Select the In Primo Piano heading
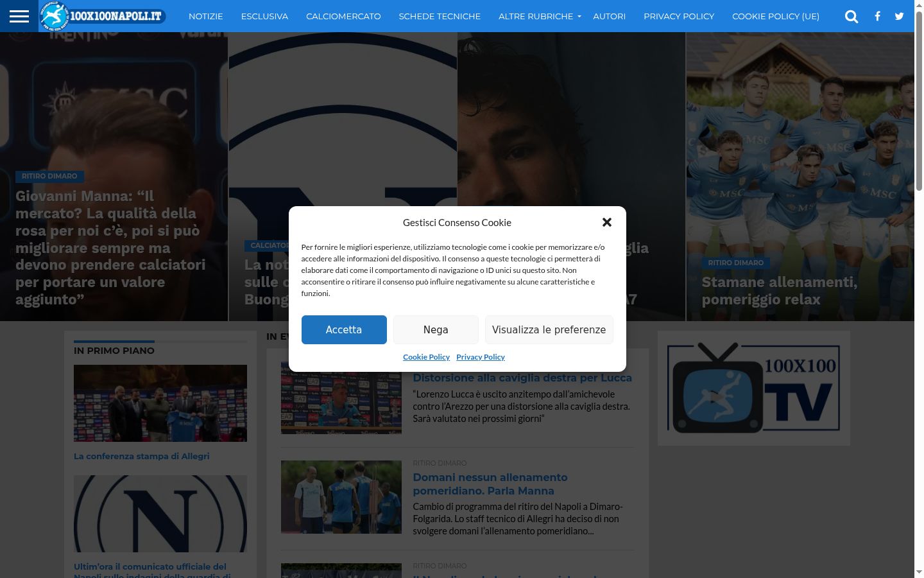Viewport: 924px width, 578px height. [114, 351]
